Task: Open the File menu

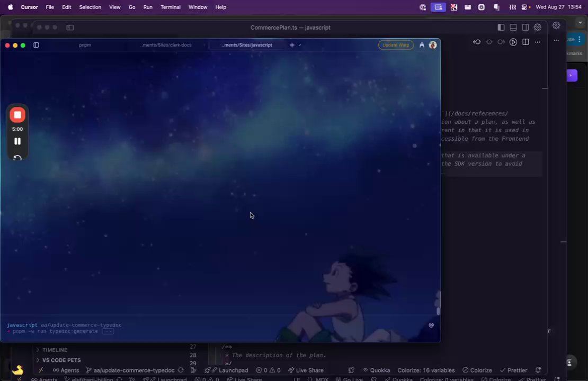Action: click(x=50, y=7)
